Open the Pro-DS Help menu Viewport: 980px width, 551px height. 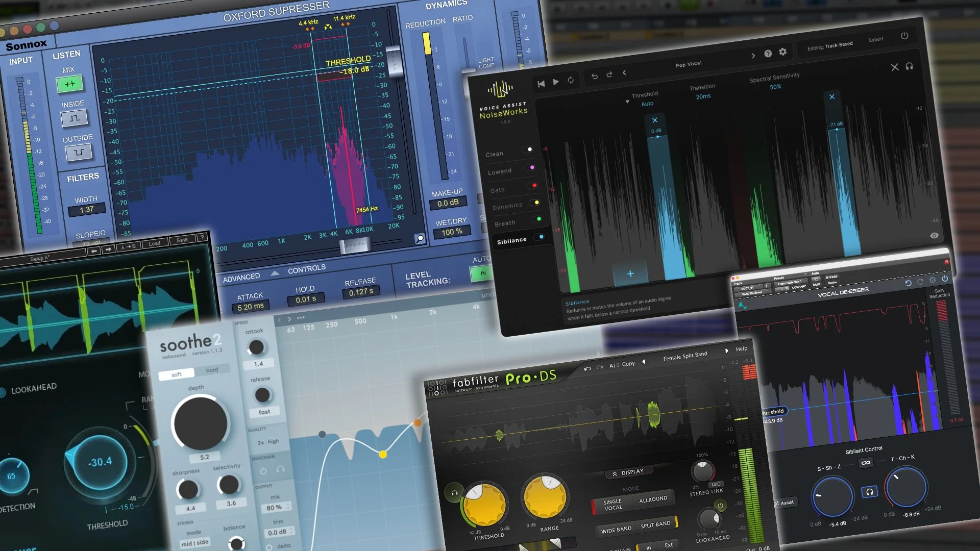[741, 349]
